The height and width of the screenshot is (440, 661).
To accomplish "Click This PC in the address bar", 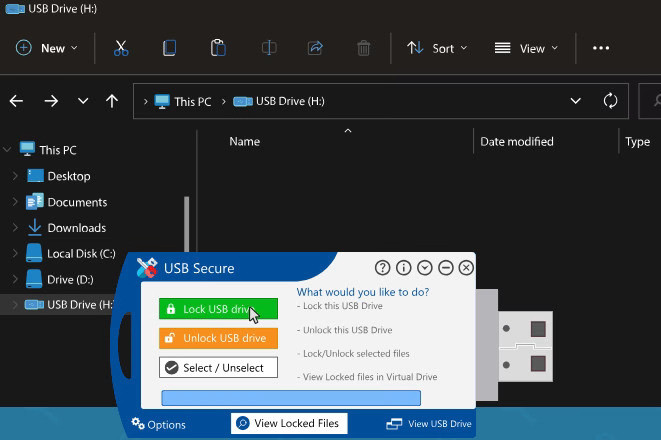I will 193,102.
